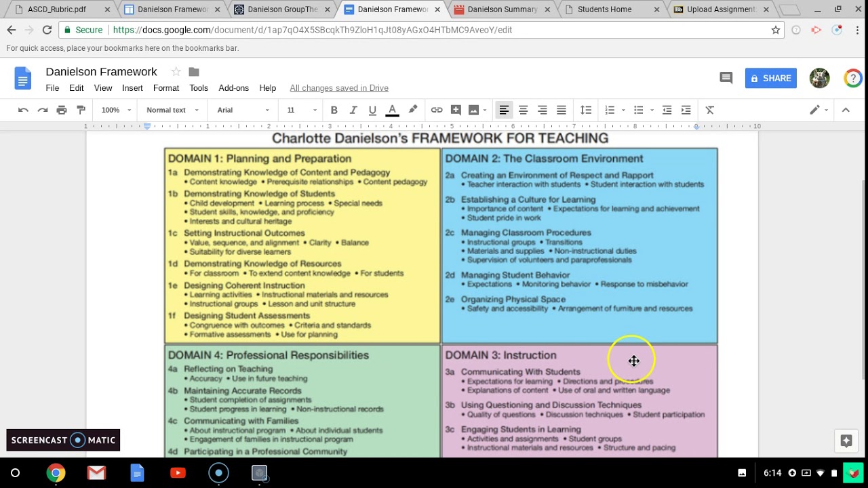Image resolution: width=868 pixels, height=488 pixels.
Task: Insert an image from the toolbar
Action: [x=473, y=110]
